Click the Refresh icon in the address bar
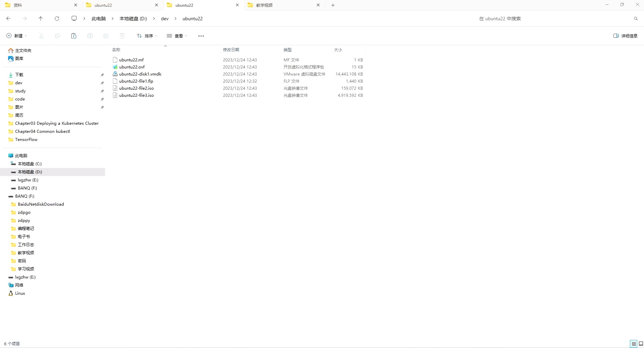 (x=57, y=19)
